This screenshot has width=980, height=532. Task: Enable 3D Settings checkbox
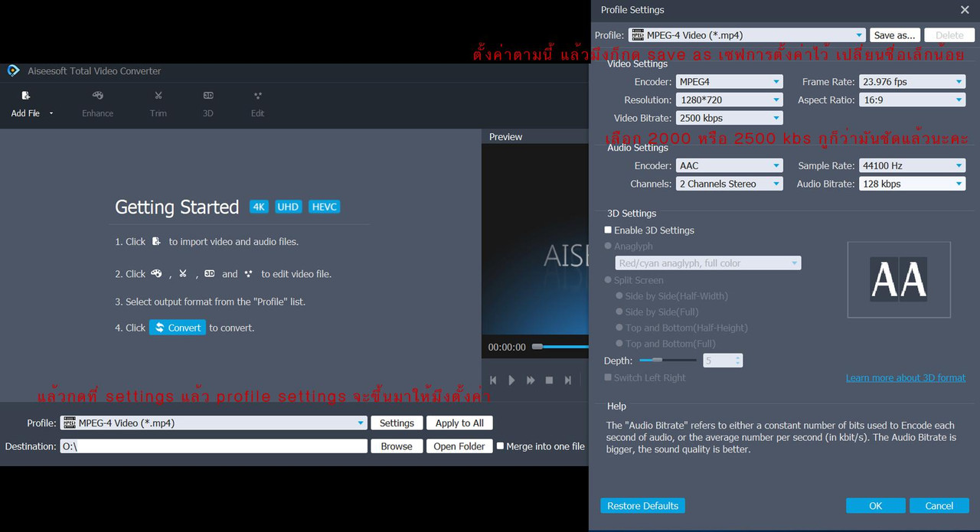pos(608,230)
